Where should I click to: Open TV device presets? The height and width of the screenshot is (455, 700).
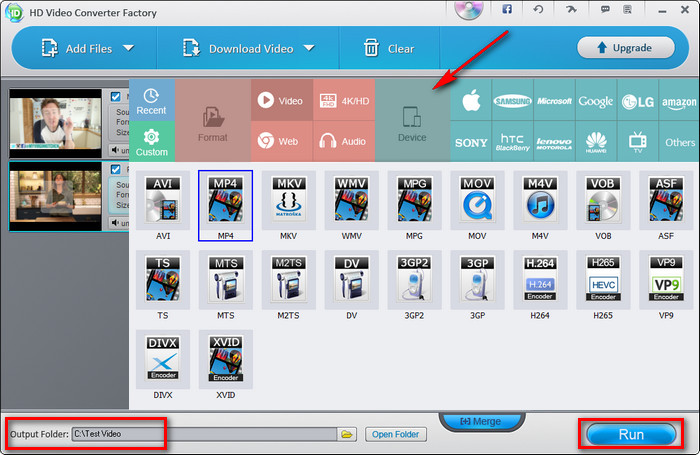[638, 142]
